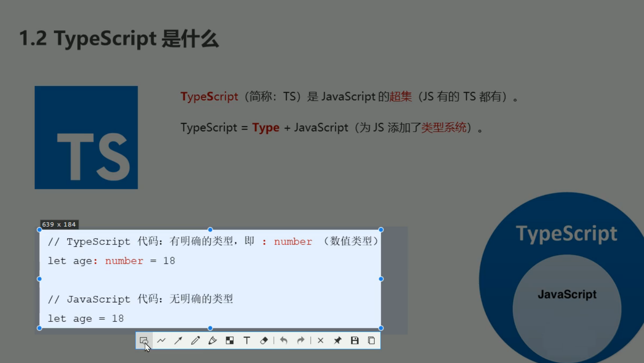Click the "JavaScript" inner circle label
644x363 pixels.
(x=567, y=294)
